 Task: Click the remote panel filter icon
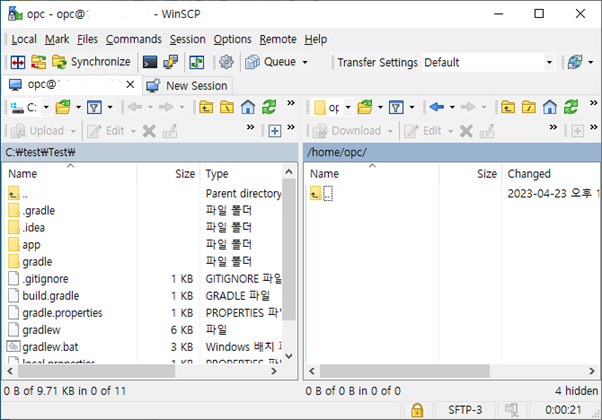pyautogui.click(x=396, y=107)
